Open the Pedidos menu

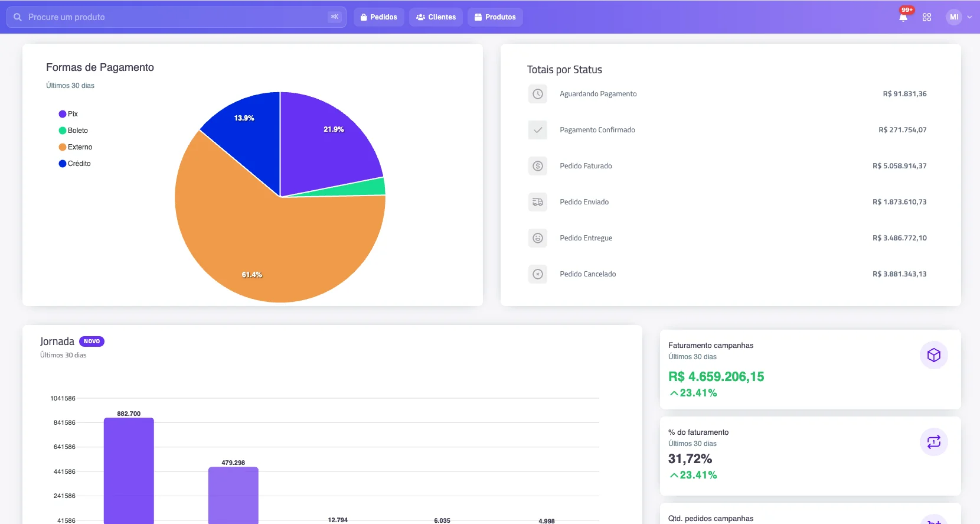coord(379,17)
